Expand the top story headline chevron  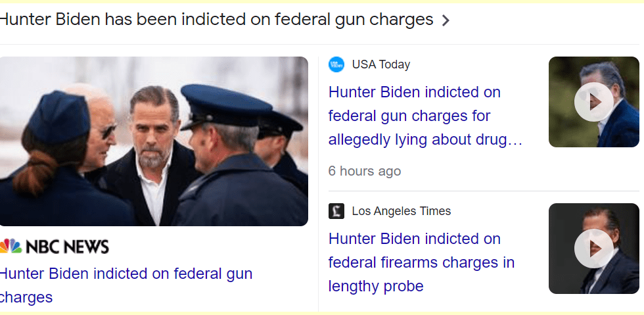pyautogui.click(x=446, y=20)
